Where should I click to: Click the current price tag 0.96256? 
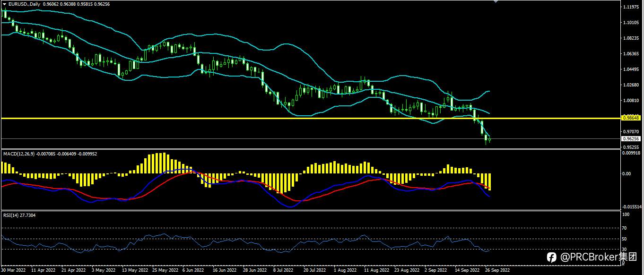click(631, 138)
